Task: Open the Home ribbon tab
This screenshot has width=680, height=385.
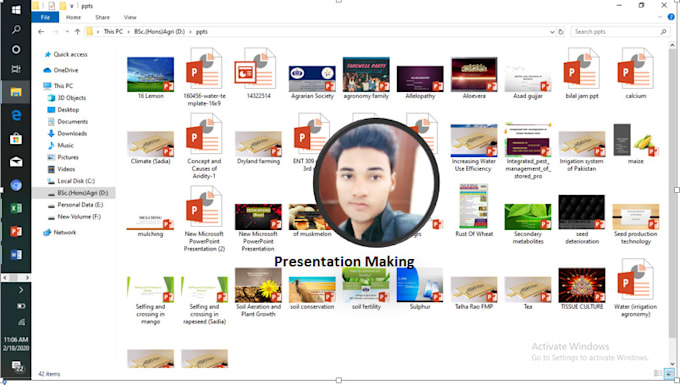Action: point(73,17)
